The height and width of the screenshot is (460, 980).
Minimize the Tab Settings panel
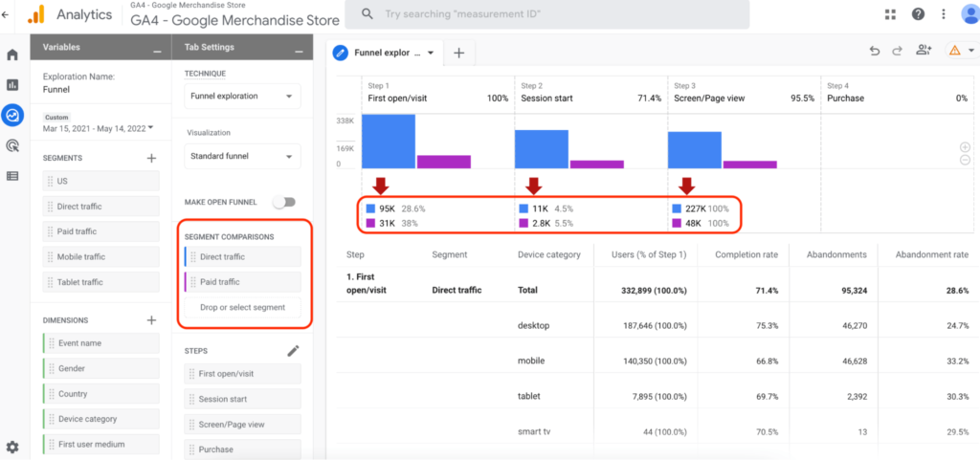(x=299, y=52)
